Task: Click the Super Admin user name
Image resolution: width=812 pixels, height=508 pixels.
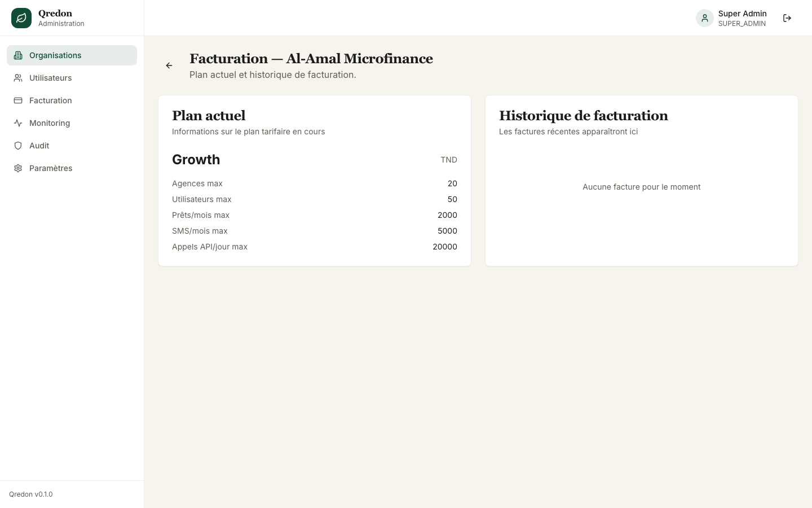Action: (742, 14)
